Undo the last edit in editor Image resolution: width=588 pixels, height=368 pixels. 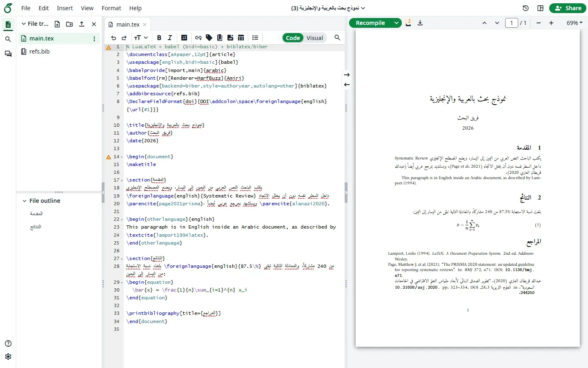pos(114,38)
